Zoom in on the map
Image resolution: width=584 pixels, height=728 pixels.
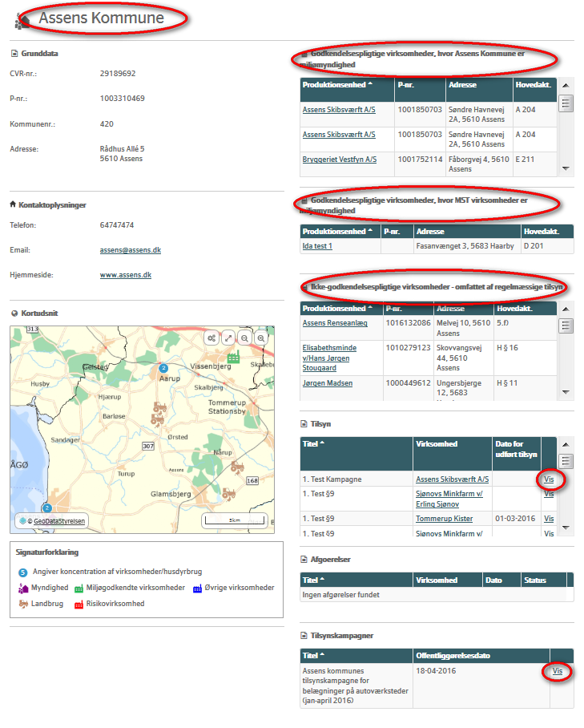261,338
